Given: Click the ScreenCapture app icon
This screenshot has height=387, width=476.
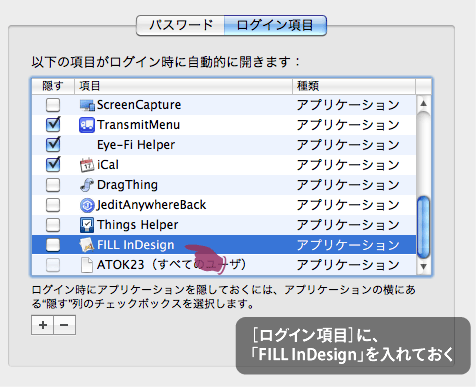Looking at the screenshot, I should [87, 105].
